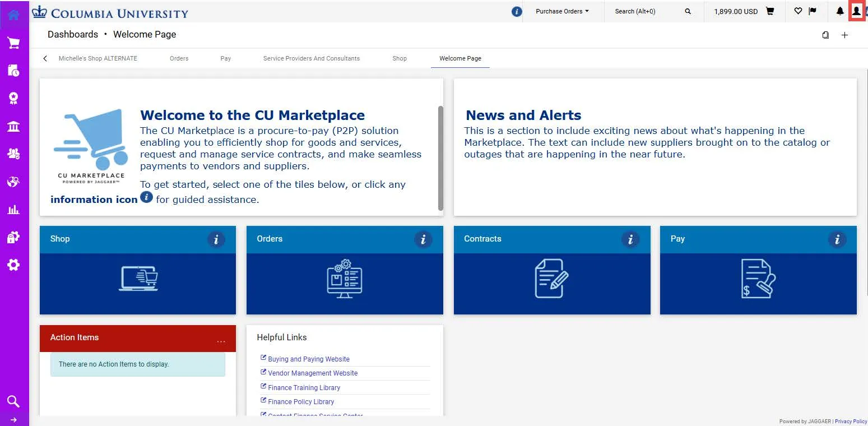Image resolution: width=868 pixels, height=426 pixels.
Task: Open the Action Items ellipsis menu
Action: [x=221, y=341]
